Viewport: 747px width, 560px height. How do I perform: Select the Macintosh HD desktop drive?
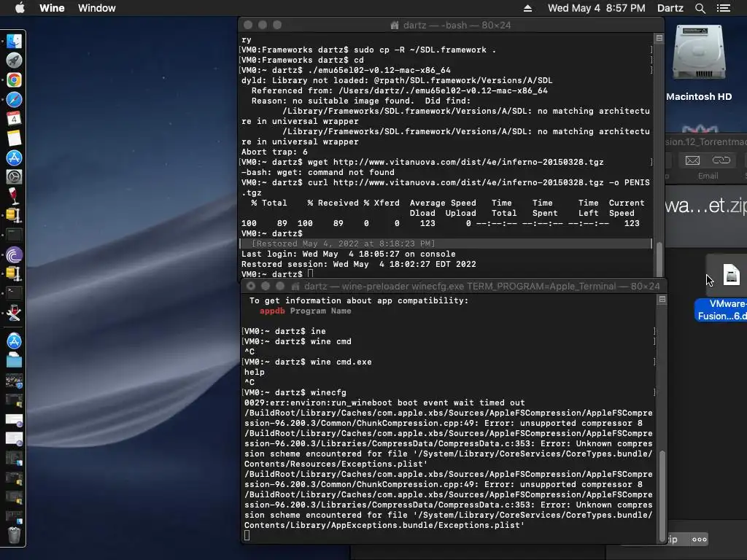point(699,63)
